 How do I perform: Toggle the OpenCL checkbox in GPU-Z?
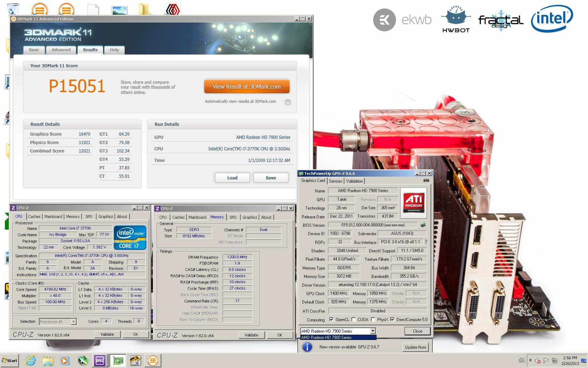(331, 319)
